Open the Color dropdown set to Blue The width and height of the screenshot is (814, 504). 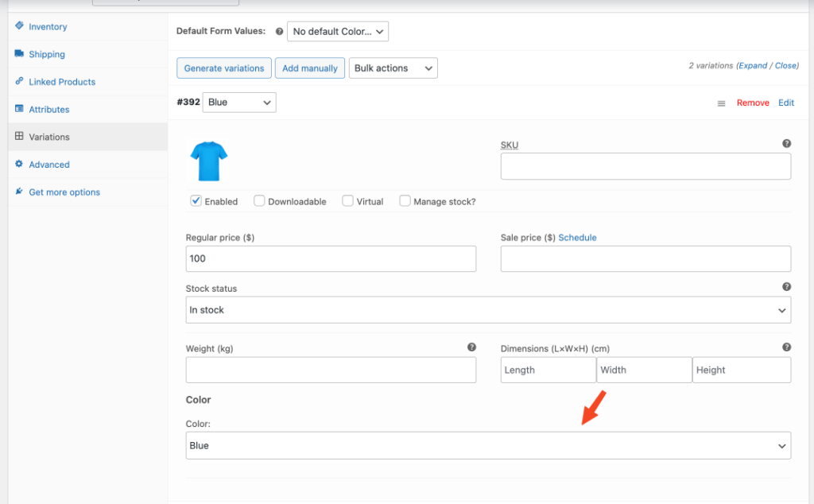pyautogui.click(x=488, y=445)
